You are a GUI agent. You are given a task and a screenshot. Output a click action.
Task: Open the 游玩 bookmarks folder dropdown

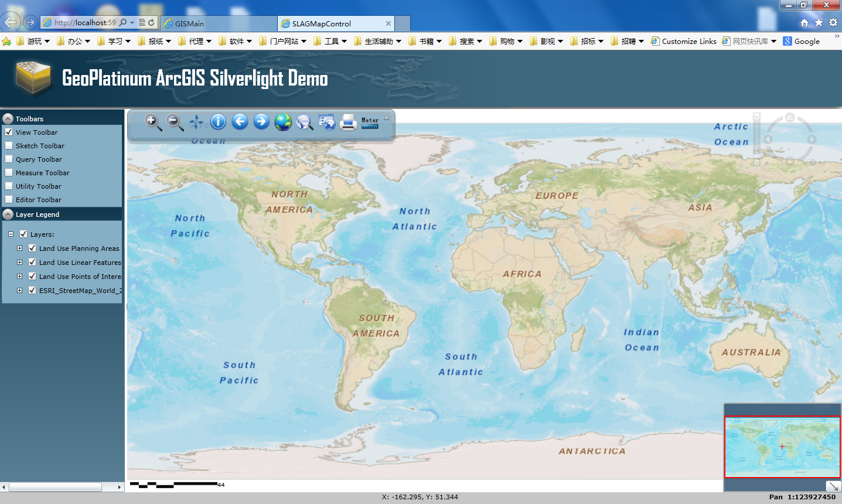tap(33, 41)
